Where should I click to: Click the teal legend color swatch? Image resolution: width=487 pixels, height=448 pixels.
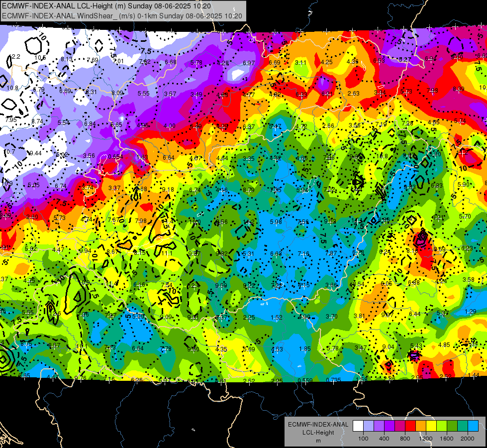point(463,426)
